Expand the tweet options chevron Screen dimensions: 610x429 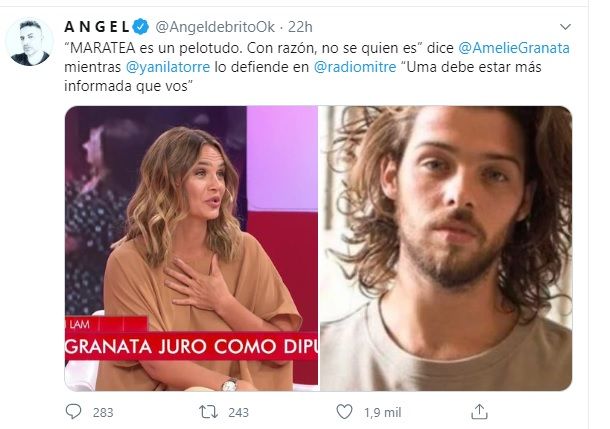[x=565, y=27]
